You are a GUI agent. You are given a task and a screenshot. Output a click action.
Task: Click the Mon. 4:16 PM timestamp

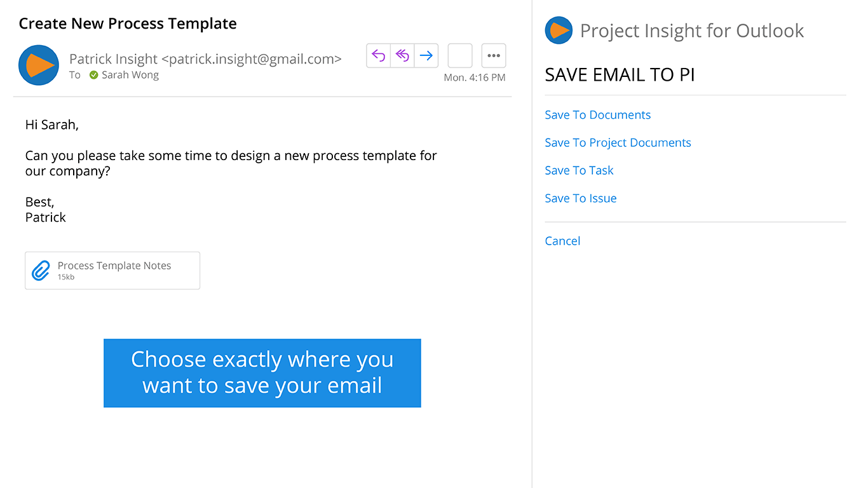[x=474, y=78]
